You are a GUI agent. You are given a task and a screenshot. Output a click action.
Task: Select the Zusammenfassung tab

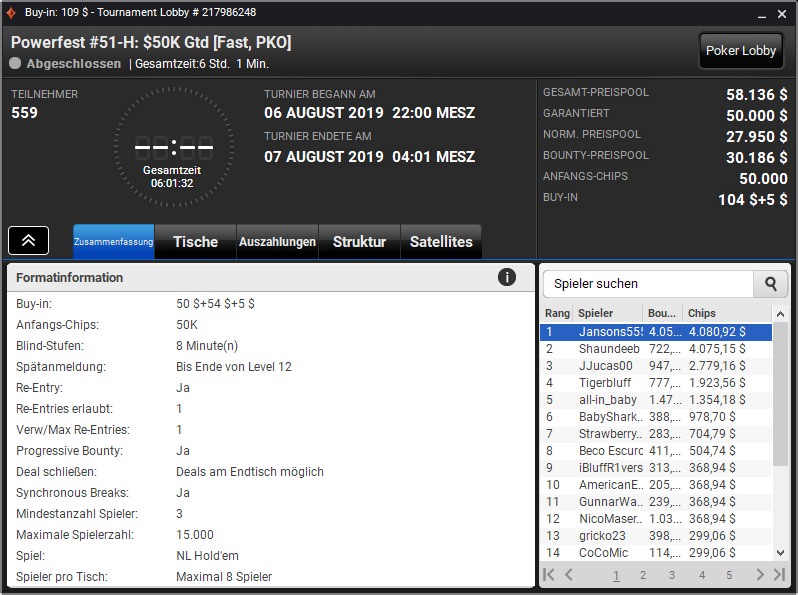tap(113, 242)
